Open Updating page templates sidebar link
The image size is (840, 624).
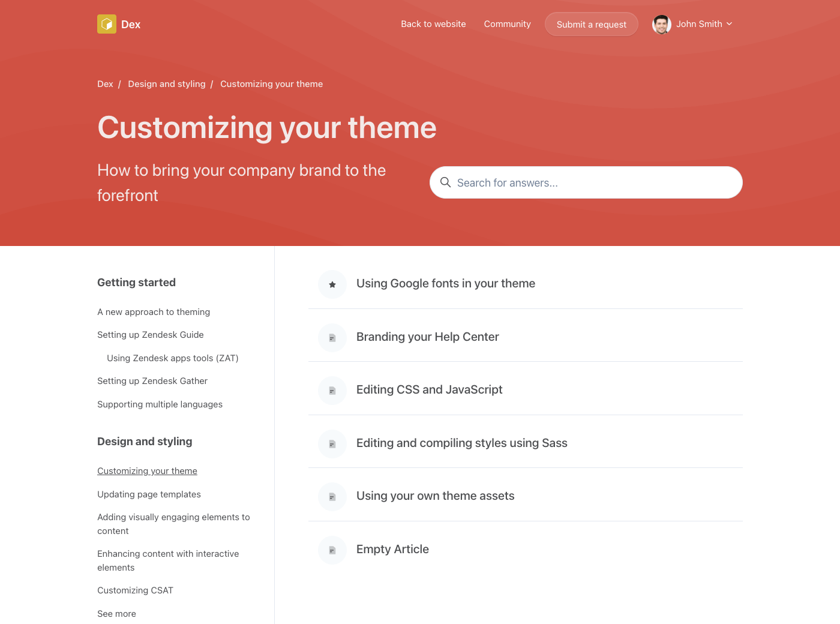click(x=149, y=494)
